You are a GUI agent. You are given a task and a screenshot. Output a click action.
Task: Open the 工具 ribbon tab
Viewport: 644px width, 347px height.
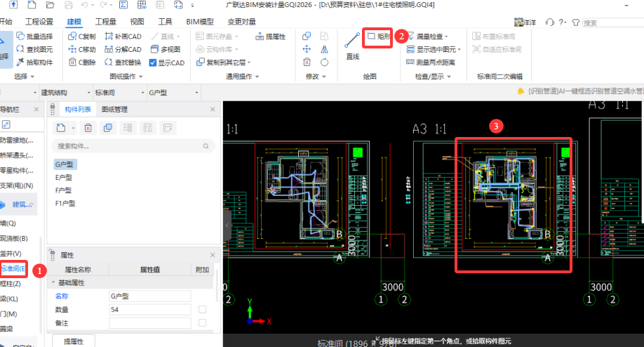pos(165,22)
